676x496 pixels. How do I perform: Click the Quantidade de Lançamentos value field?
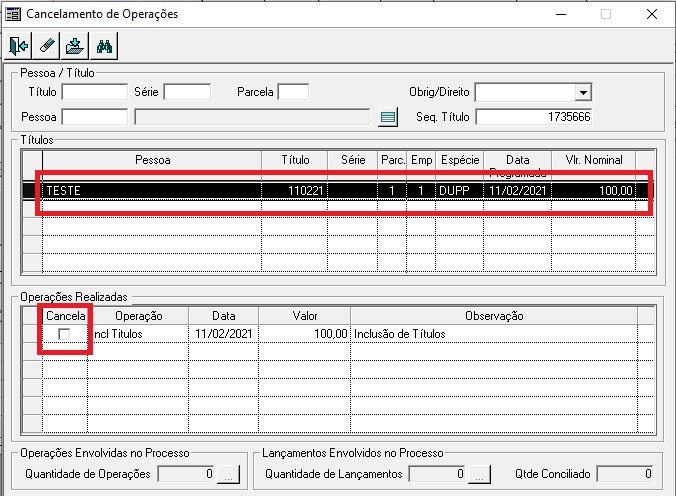click(437, 474)
